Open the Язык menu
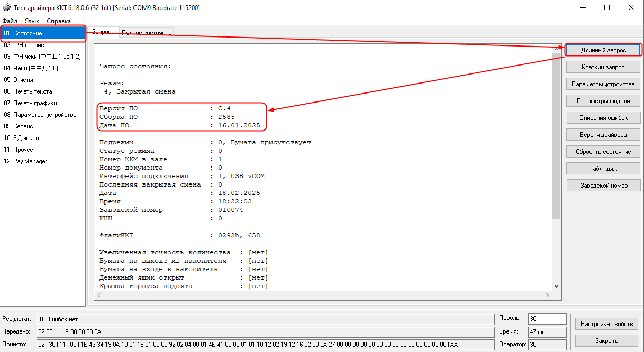644x352 pixels. [x=32, y=21]
